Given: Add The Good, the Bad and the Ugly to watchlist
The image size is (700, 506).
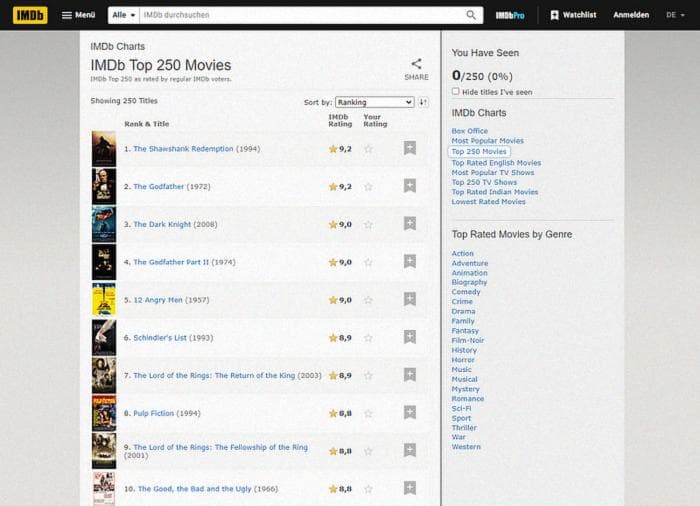Looking at the screenshot, I should pos(410,488).
